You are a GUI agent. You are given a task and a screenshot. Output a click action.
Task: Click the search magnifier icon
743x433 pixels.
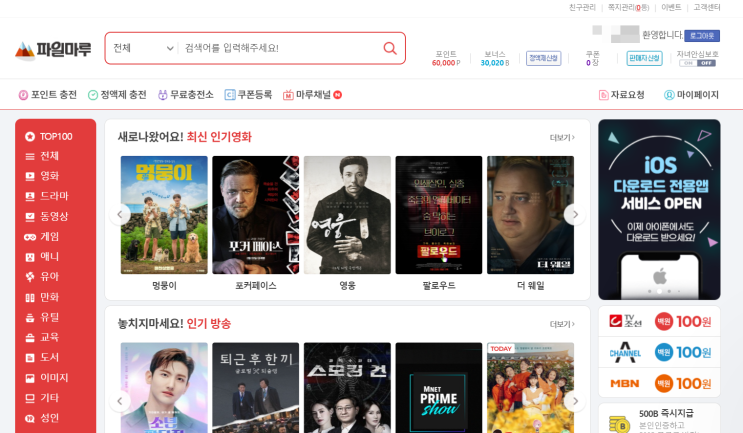(390, 48)
